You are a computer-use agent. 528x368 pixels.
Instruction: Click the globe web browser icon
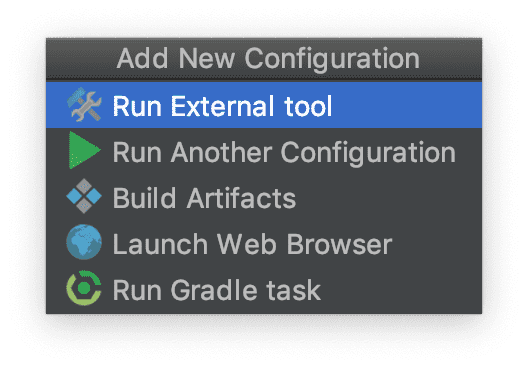84,242
